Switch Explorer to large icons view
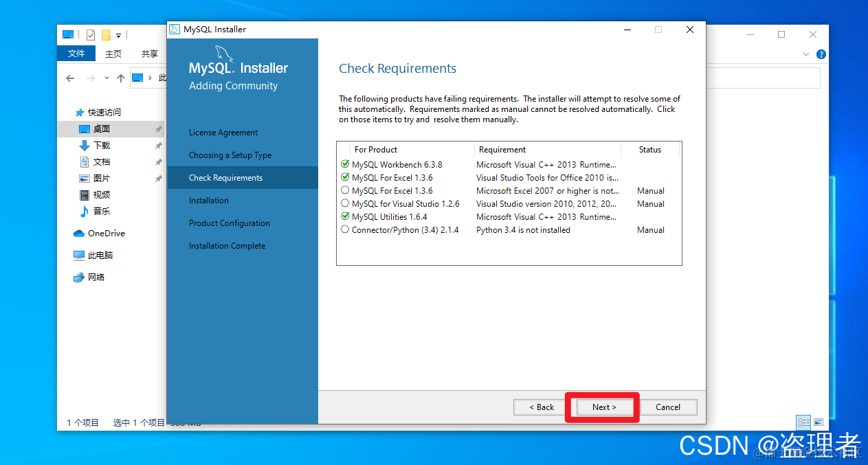Image resolution: width=868 pixels, height=465 pixels. pyautogui.click(x=818, y=422)
